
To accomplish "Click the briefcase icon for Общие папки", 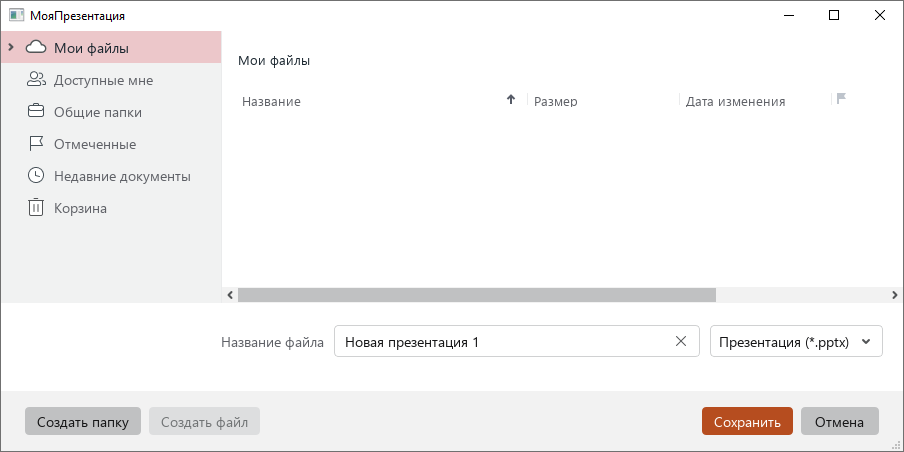I will click(x=36, y=111).
